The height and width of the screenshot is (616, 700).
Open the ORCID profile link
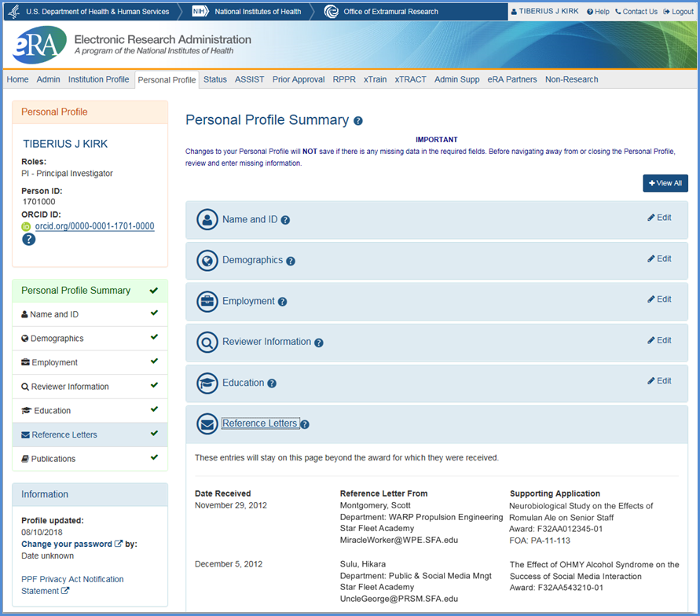94,226
